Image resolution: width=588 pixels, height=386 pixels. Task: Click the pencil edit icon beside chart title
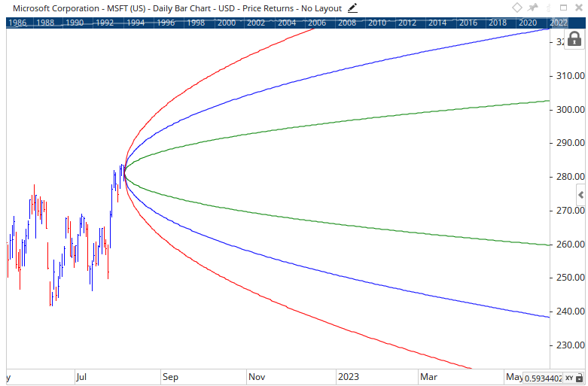[x=352, y=8]
